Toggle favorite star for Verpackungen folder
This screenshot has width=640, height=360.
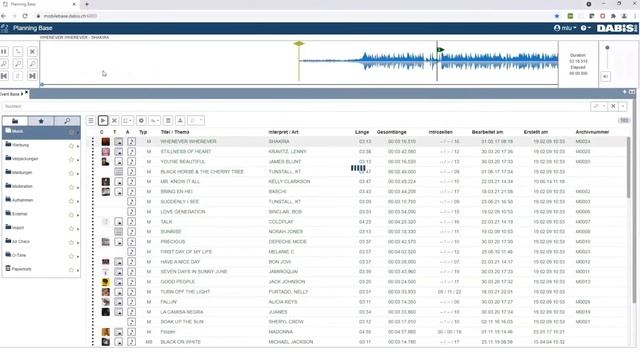tap(71, 160)
